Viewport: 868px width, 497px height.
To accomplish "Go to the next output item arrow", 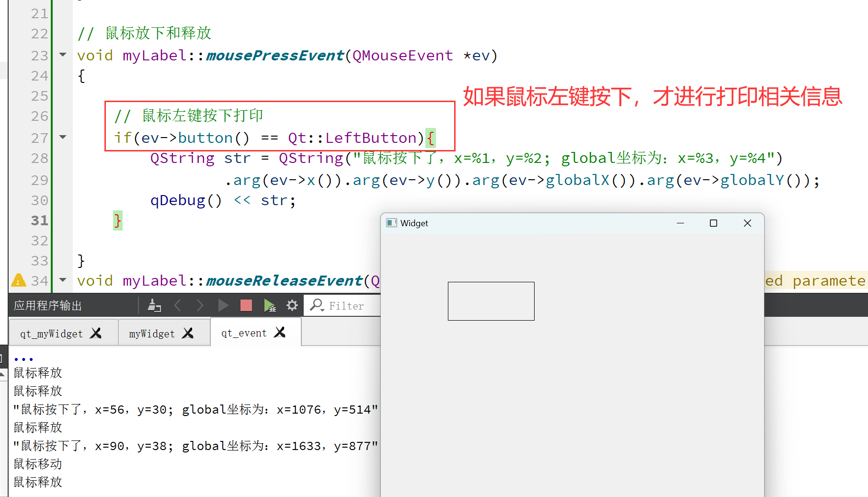I will coord(200,305).
